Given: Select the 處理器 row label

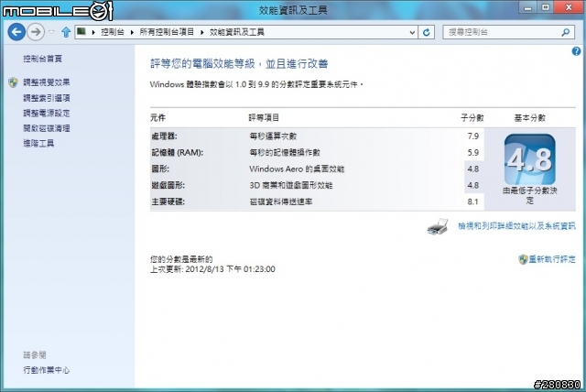Looking at the screenshot, I should pyautogui.click(x=165, y=136).
